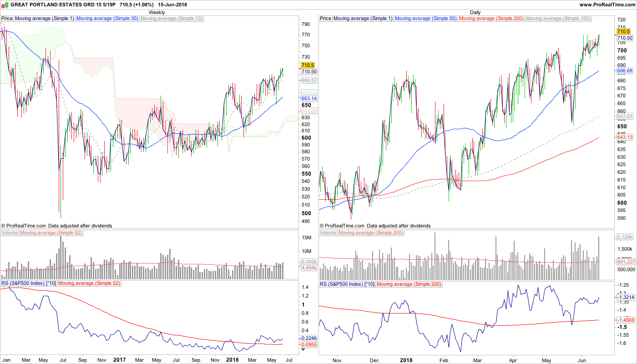
Task: Click the Feb label on the Daily time axis
Action: pyautogui.click(x=444, y=360)
